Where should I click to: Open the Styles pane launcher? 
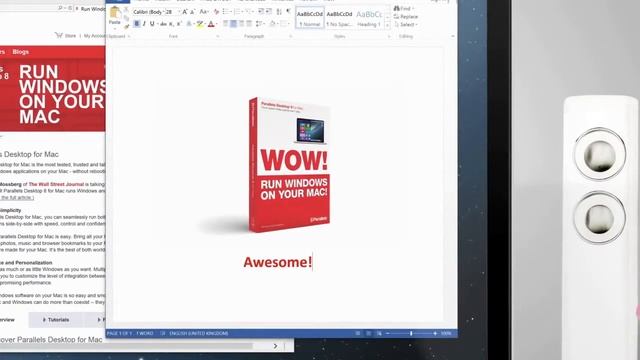pyautogui.click(x=389, y=36)
